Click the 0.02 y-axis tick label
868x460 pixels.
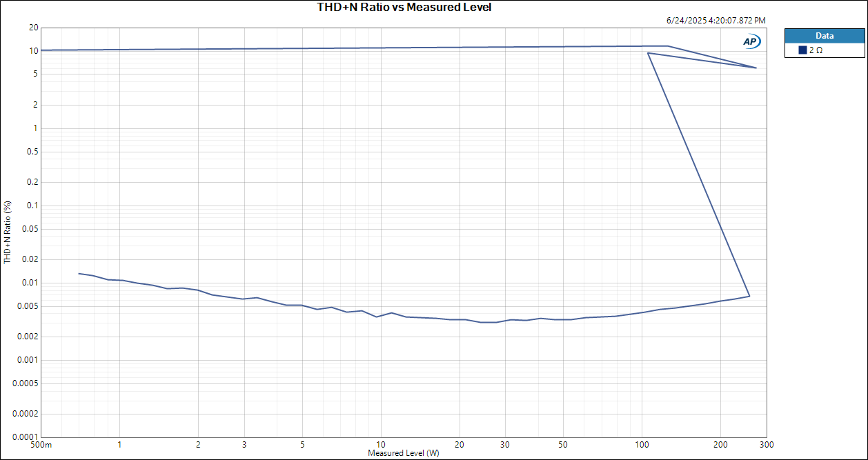click(30, 259)
